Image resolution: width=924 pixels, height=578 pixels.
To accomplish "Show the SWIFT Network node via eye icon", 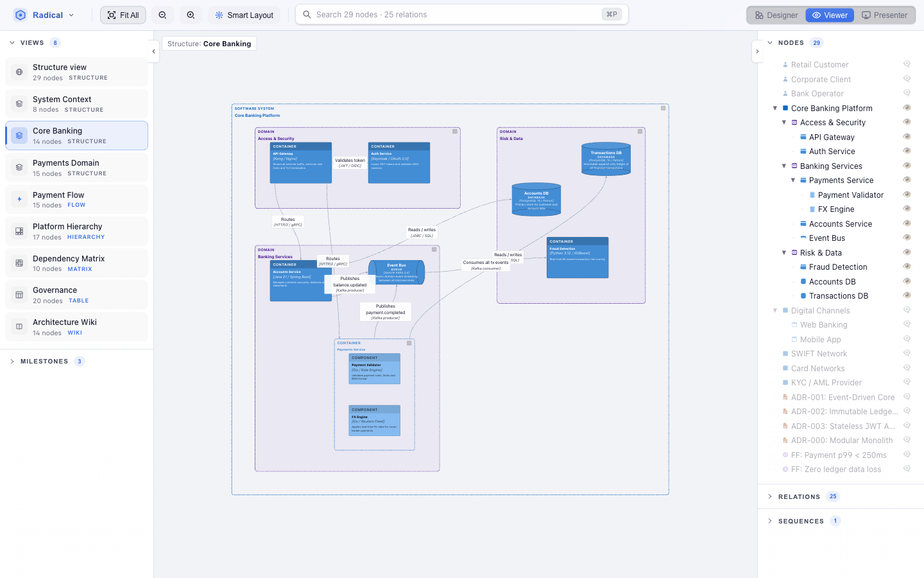I will coord(907,353).
